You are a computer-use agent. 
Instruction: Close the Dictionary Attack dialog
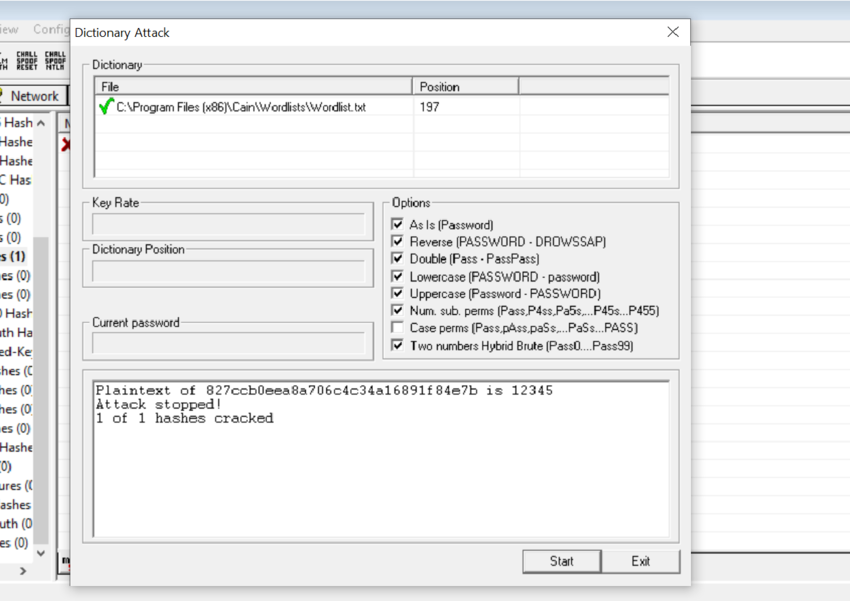pos(673,32)
